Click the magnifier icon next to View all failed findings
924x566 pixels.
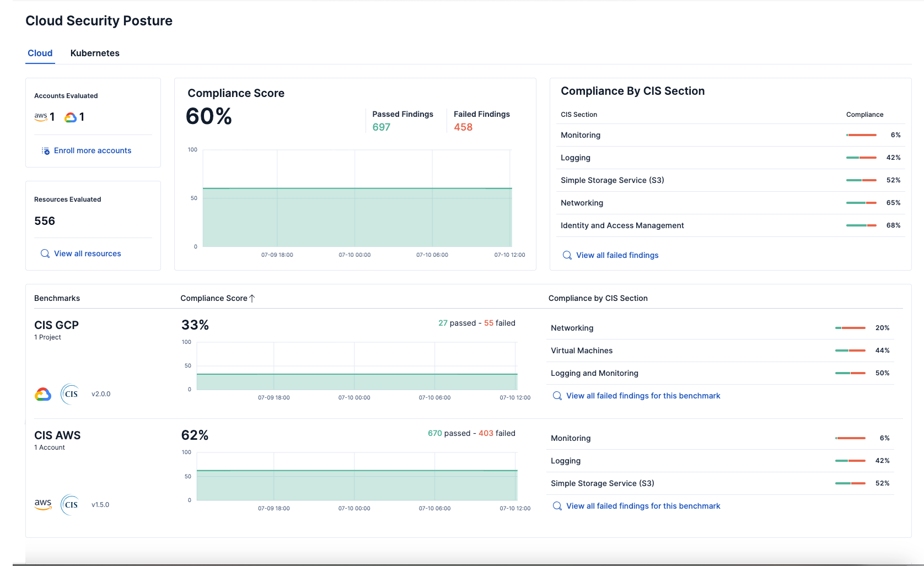click(x=567, y=255)
